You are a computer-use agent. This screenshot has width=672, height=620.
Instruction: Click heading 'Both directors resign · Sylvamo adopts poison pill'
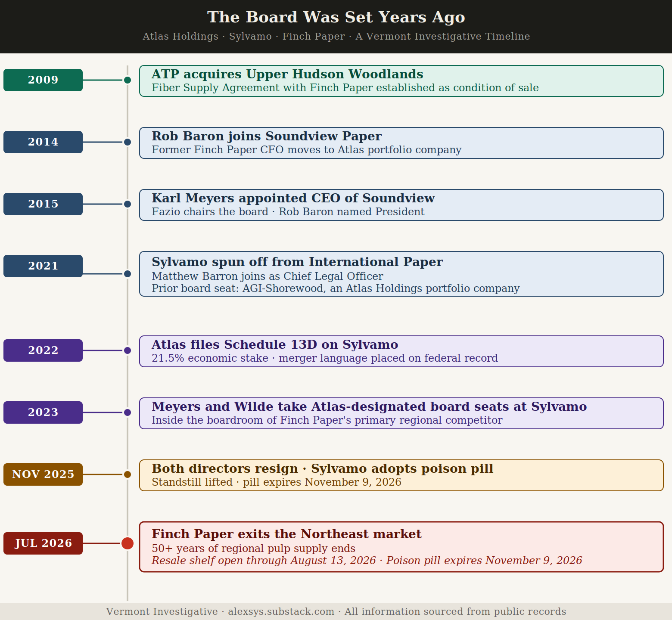coord(323,469)
